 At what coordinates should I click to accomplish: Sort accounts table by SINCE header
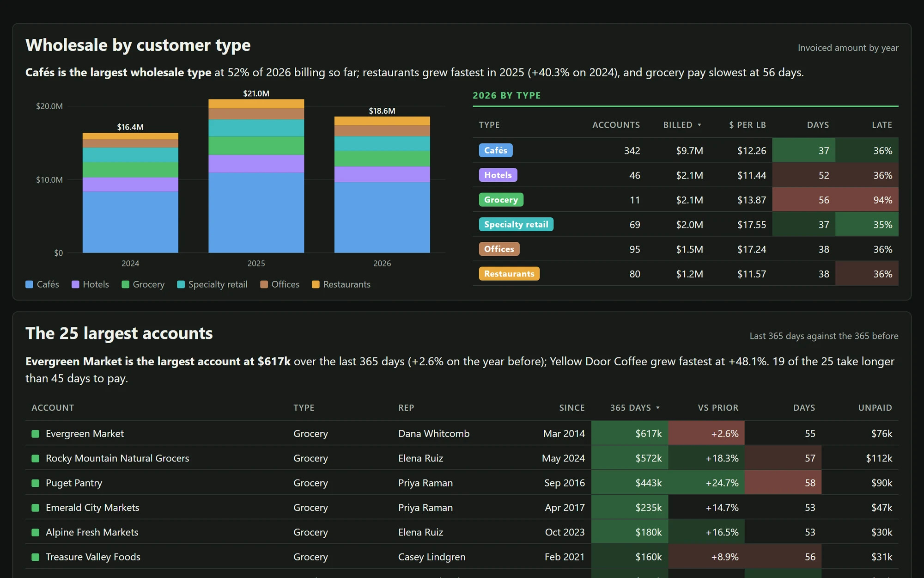tap(572, 408)
